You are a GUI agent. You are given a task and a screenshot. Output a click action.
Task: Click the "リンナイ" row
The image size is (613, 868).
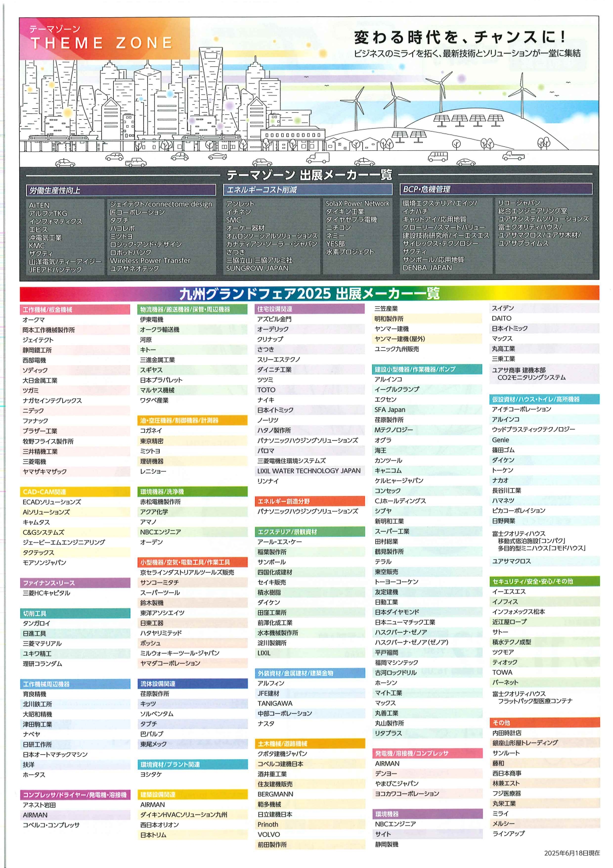pos(310,481)
